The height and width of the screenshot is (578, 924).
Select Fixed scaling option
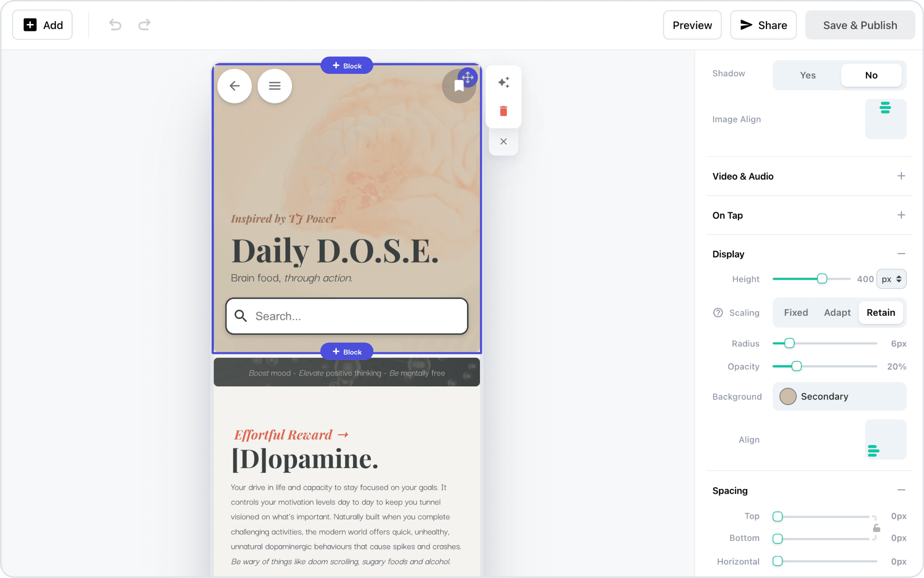[796, 313]
